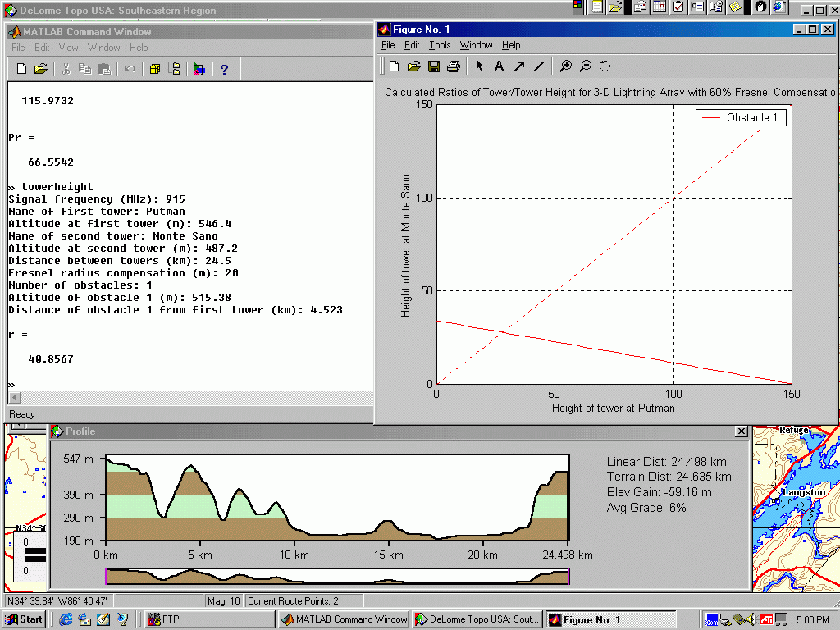Viewport: 840px width, 630px height.
Task: Enable plot editing with the arrow pointer tool
Action: (479, 66)
